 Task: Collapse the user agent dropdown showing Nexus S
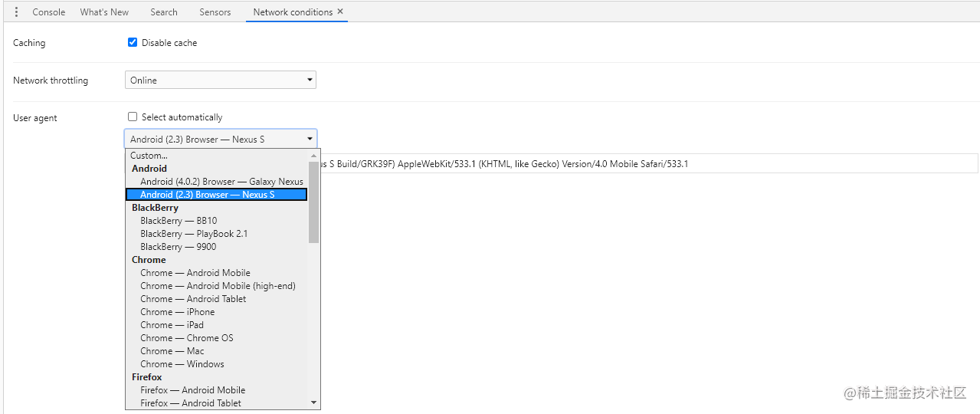click(221, 139)
